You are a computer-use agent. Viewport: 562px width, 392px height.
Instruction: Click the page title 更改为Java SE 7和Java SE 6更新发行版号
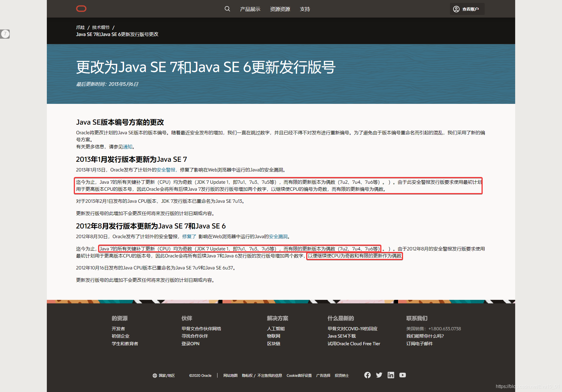(206, 67)
